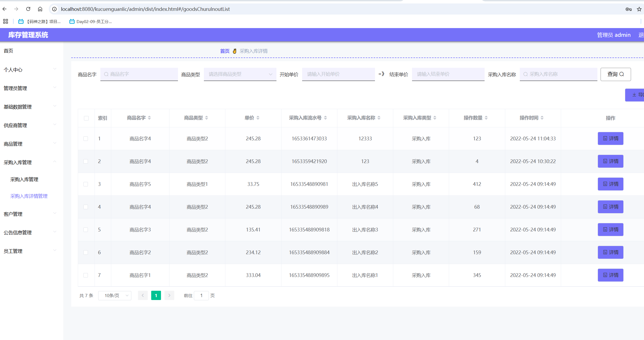This screenshot has height=340, width=644.
Task: Click the 首页 breadcrumb link
Action: [225, 51]
